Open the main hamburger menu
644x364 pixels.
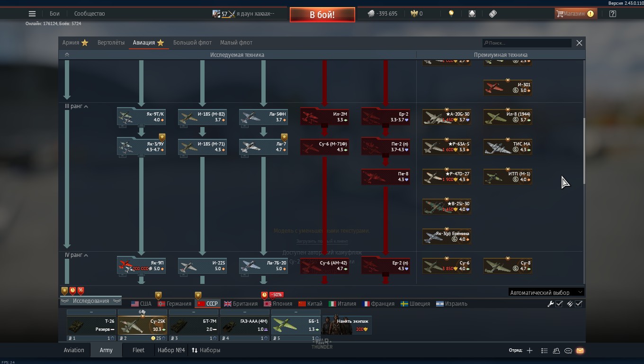coord(32,14)
